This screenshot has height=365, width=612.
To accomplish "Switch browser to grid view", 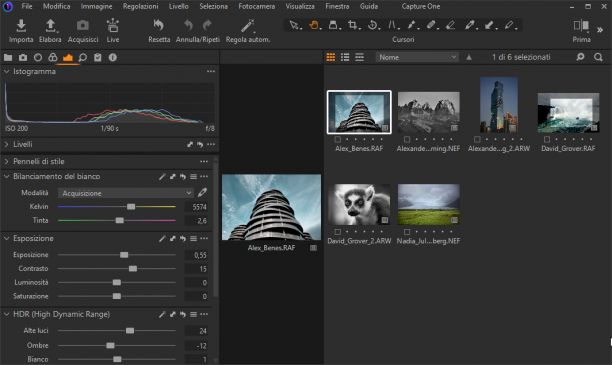I will click(x=331, y=57).
